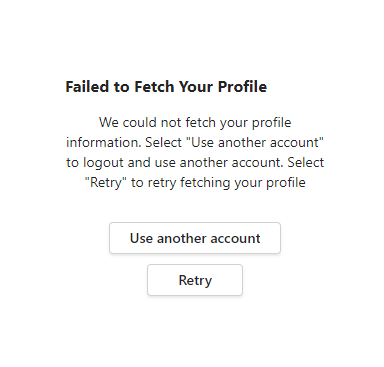Click the word "Failed" in the title
Viewport: 384px width, 367px height.
coord(87,87)
